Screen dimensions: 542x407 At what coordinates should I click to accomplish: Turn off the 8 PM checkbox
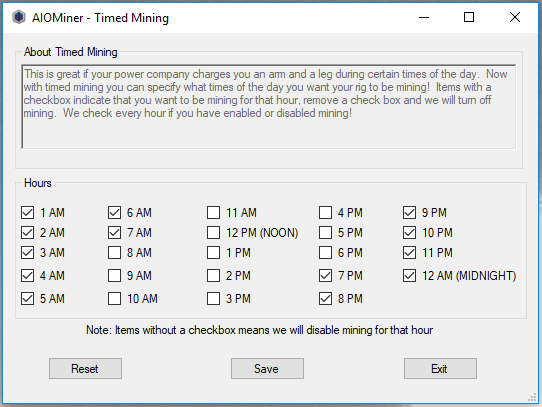click(325, 298)
